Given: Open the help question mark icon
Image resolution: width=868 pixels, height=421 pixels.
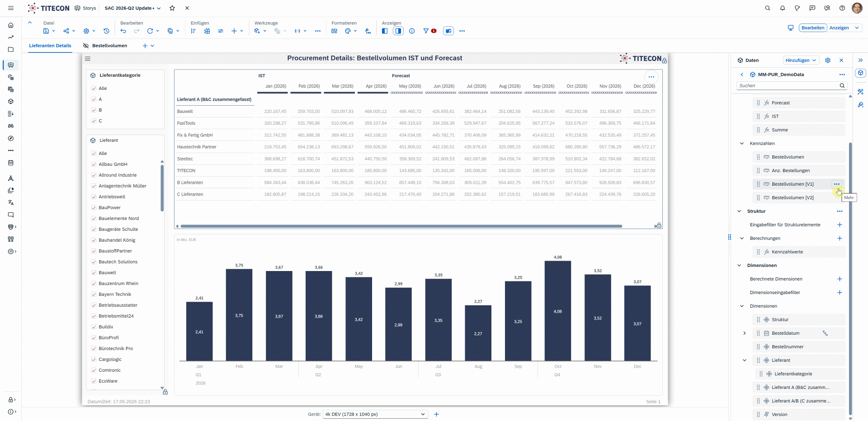Looking at the screenshot, I should [x=842, y=8].
